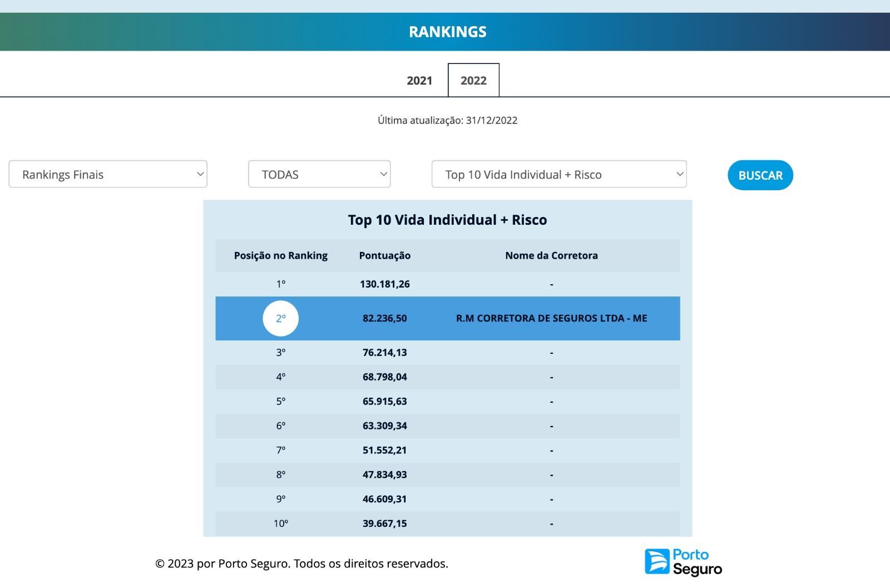
Task: Click the score 39.667,15
Action: coord(385,523)
